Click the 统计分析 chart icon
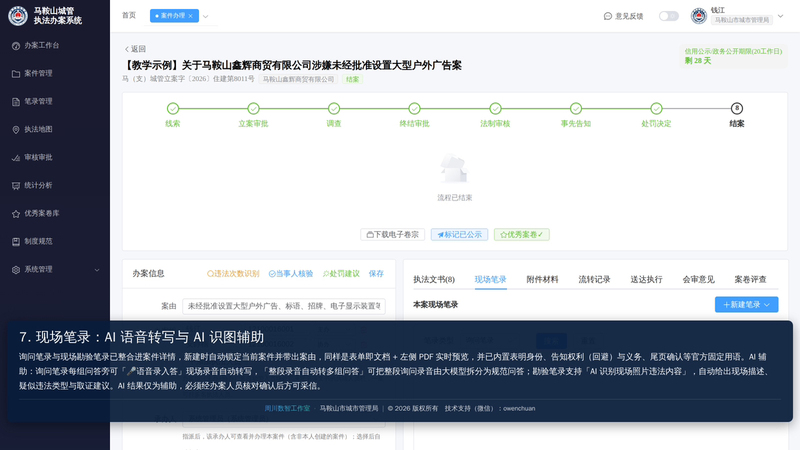The image size is (800, 450). [x=16, y=186]
